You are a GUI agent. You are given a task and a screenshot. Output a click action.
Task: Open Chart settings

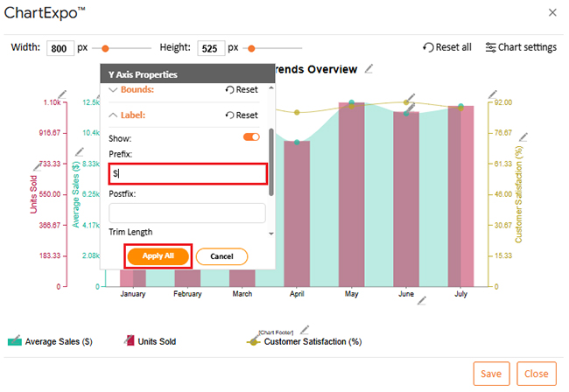click(x=521, y=47)
